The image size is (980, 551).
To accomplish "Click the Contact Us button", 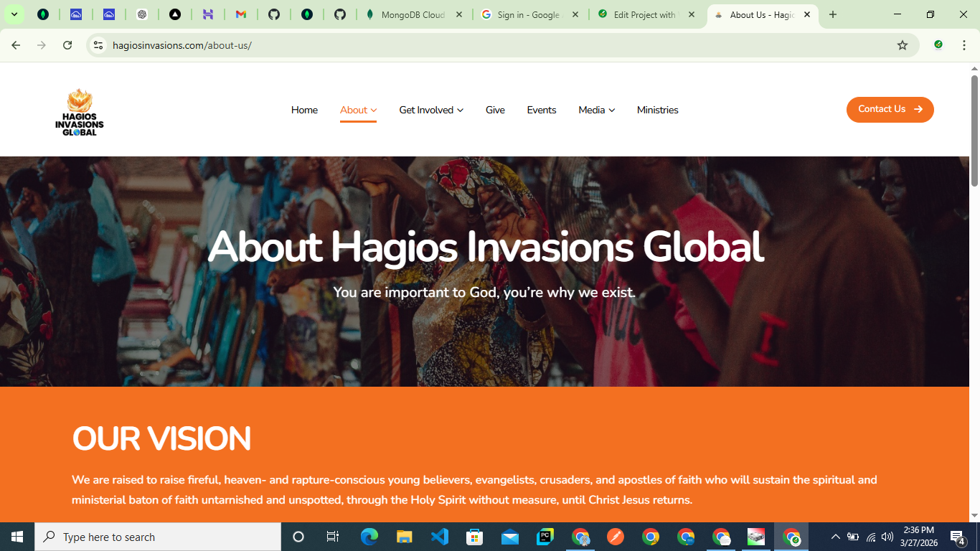I will (x=890, y=109).
